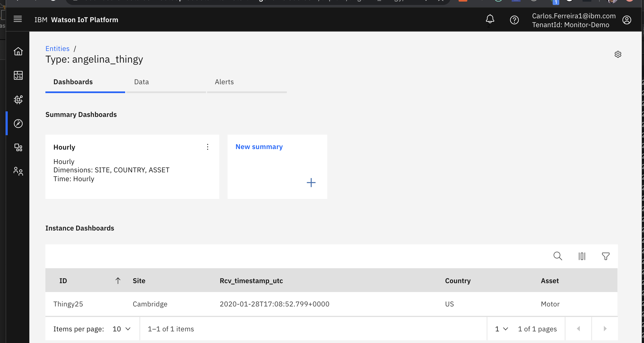This screenshot has height=343, width=644.
Task: Click Carlos.Ferreira1@ibm.com account text
Action: click(574, 16)
